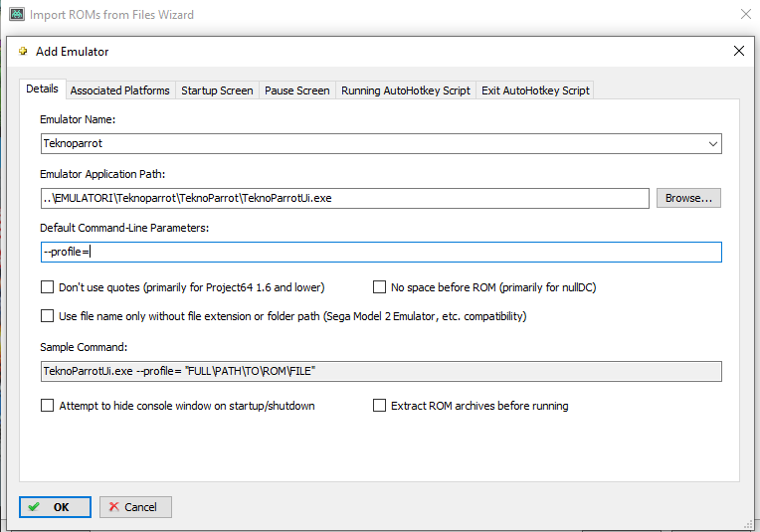Open the Exit AutoHotkey Script tab
Screen dimensions: 760x532
(535, 90)
